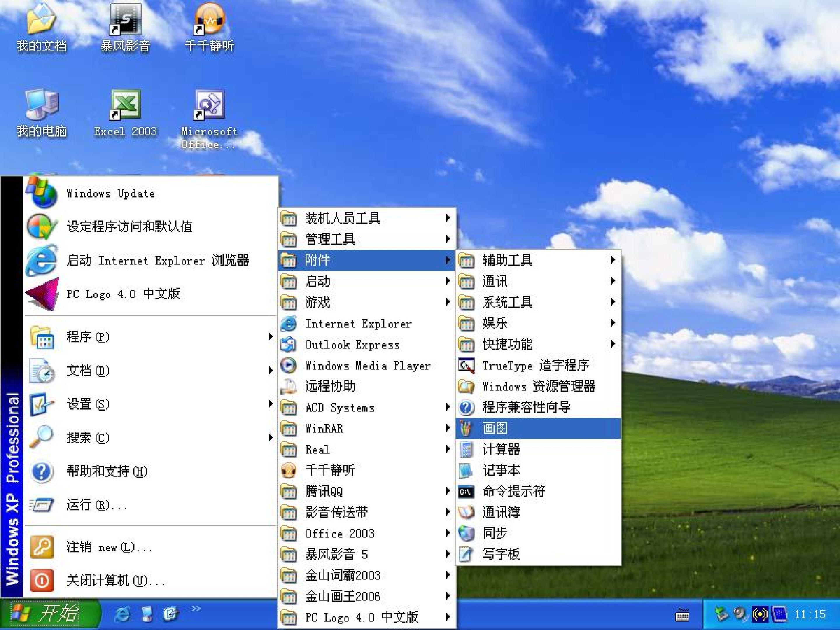Image resolution: width=840 pixels, height=630 pixels.
Task: Open the ACD Systems folder
Action: (367, 407)
